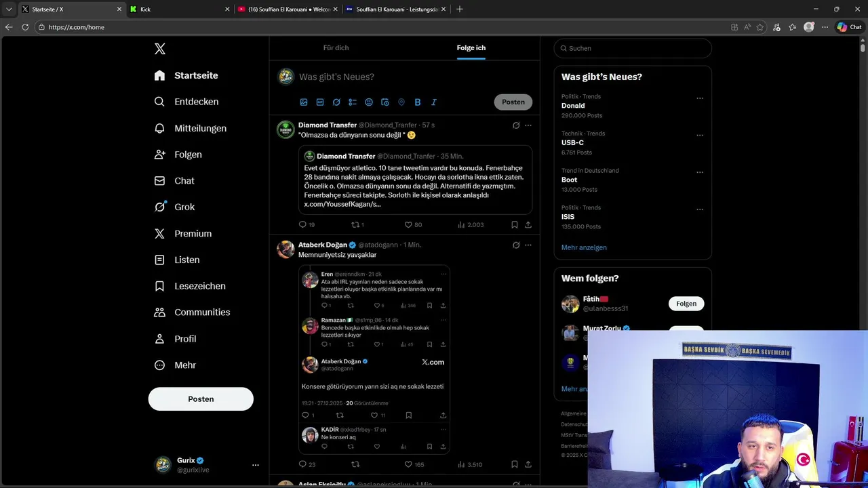Open Startseite in the sidebar
868x488 pixels.
186,75
